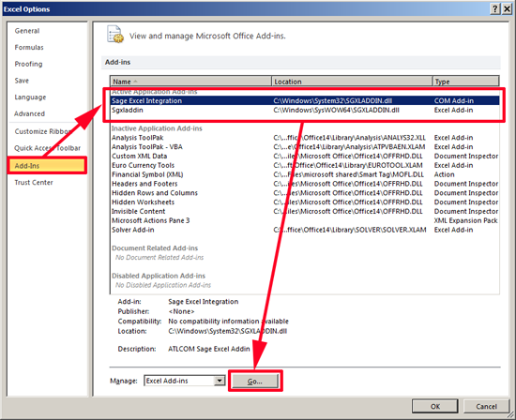Click the SOLVER.XLAM location path

[x=350, y=230]
